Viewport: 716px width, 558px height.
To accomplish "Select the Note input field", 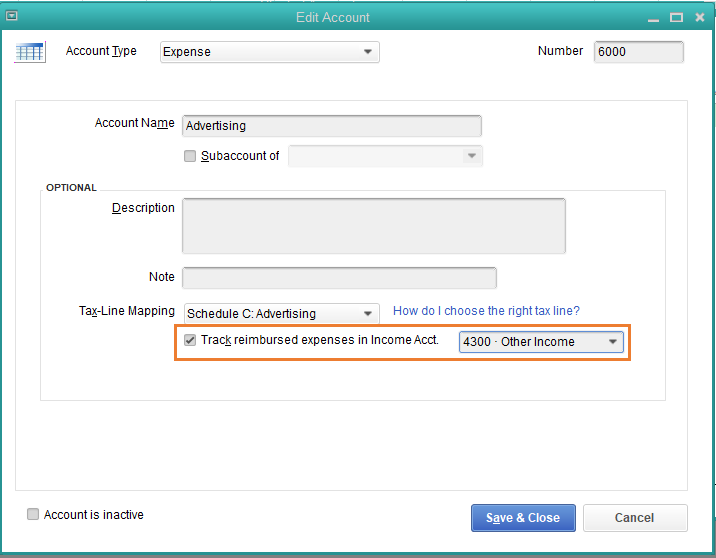I will 339,278.
